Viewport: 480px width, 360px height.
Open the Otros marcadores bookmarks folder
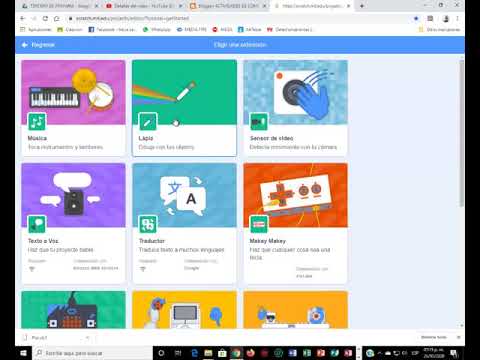439,30
